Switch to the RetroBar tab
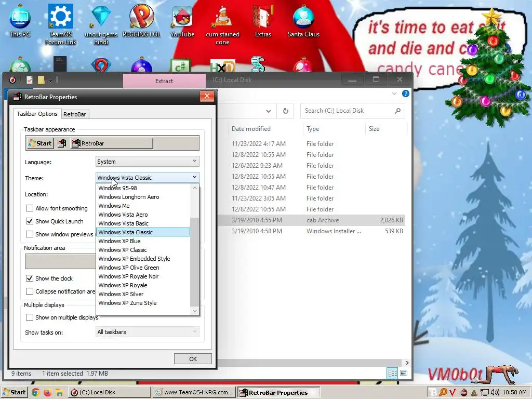The height and width of the screenshot is (399, 532). tap(75, 114)
